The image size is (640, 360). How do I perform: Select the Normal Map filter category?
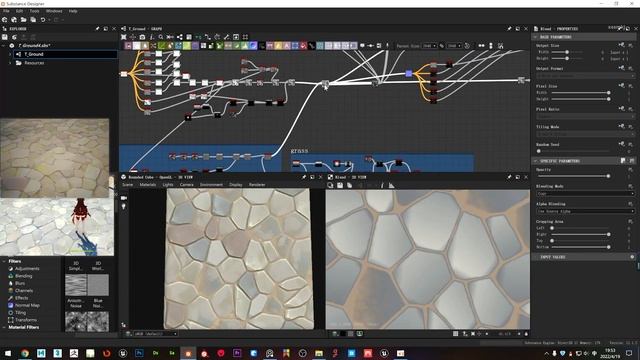tap(27, 305)
